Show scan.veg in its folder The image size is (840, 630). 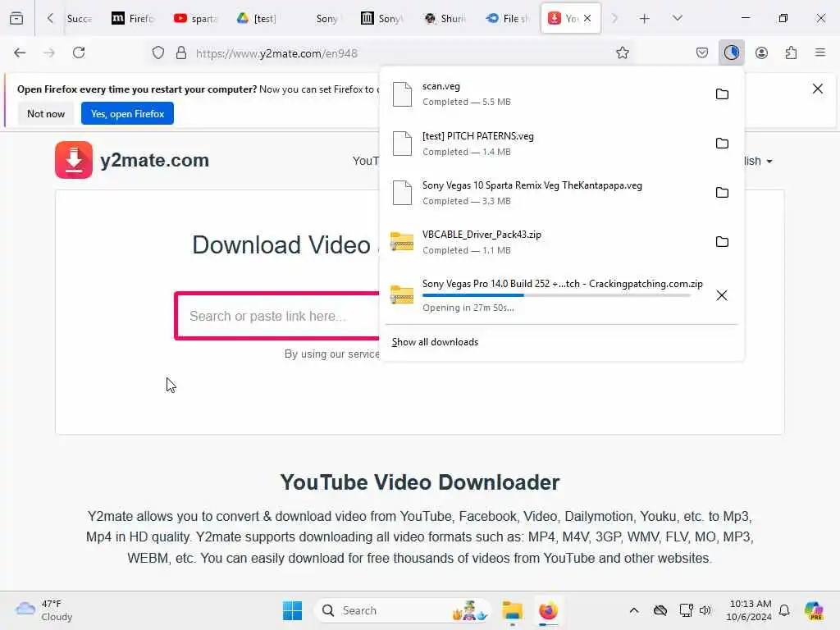tap(722, 94)
